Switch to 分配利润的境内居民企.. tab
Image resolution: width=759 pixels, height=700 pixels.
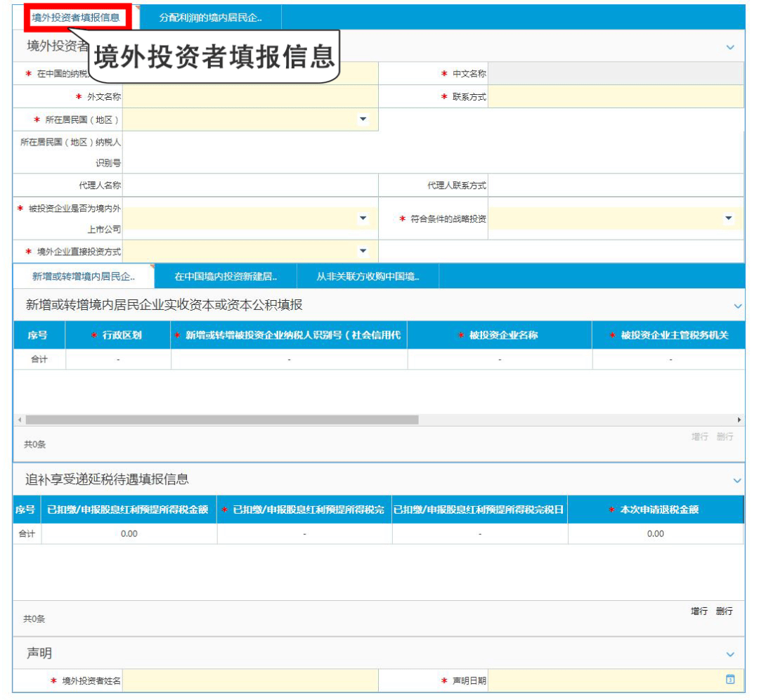(x=210, y=18)
